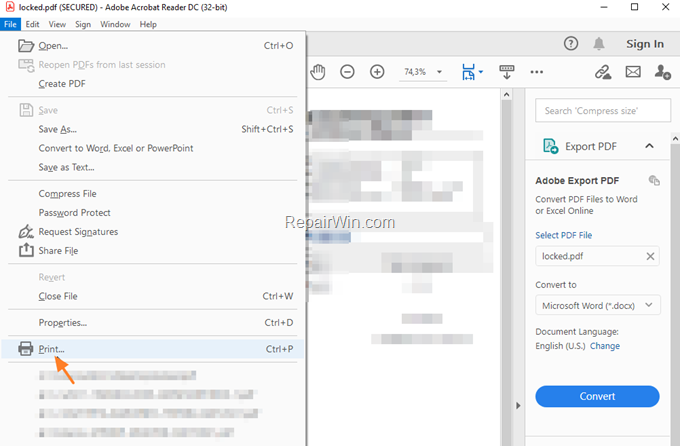The image size is (680, 446).
Task: Click the Search 'Compress size' field
Action: click(603, 111)
